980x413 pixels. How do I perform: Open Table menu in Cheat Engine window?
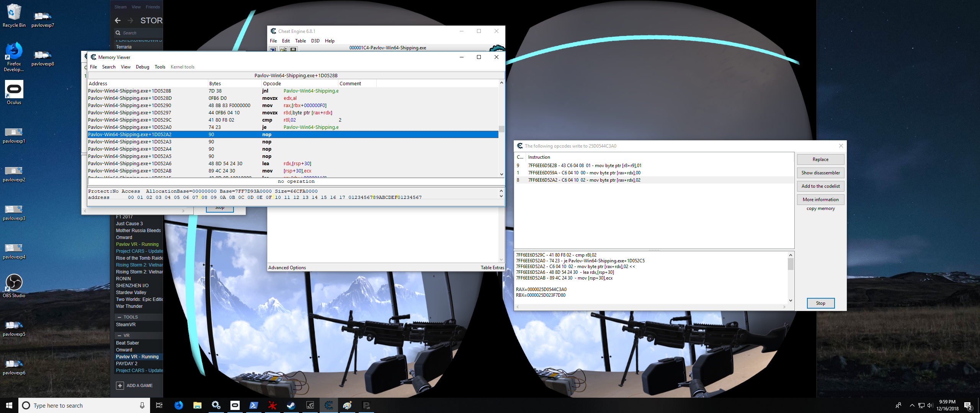tap(301, 41)
